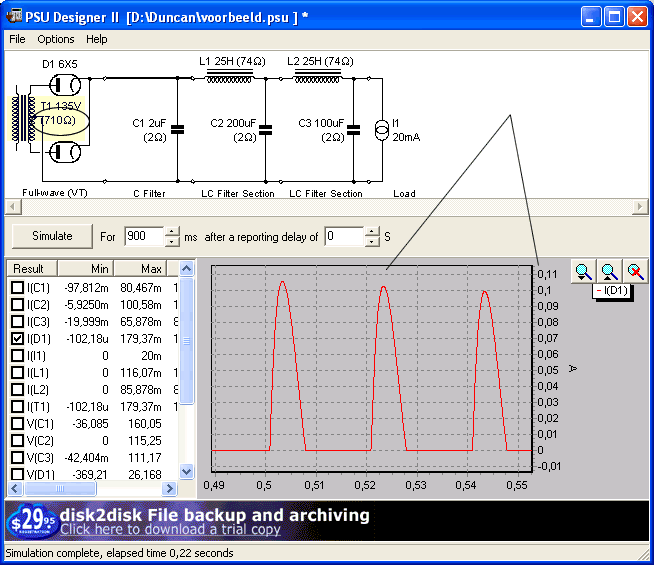Select the C1 2uF capacitor symbol
This screenshot has width=654, height=565.
177,129
